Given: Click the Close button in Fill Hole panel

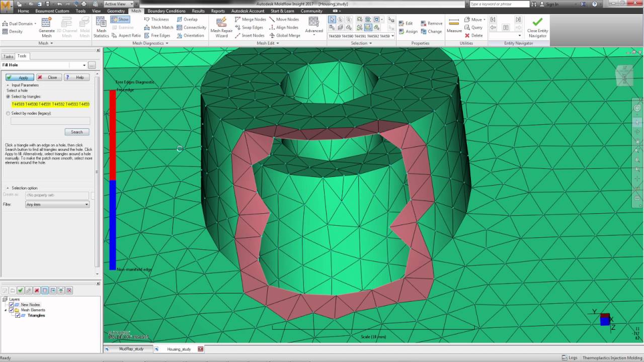Looking at the screenshot, I should point(49,77).
